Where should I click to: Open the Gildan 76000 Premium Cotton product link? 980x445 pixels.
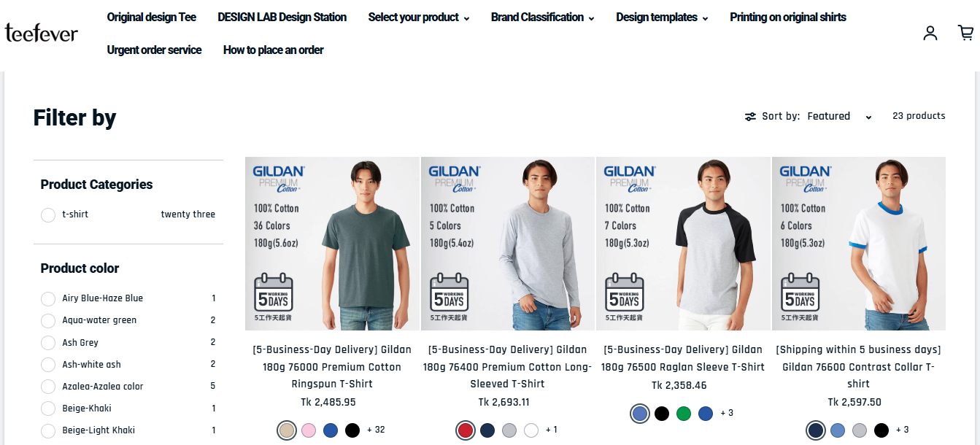332,366
